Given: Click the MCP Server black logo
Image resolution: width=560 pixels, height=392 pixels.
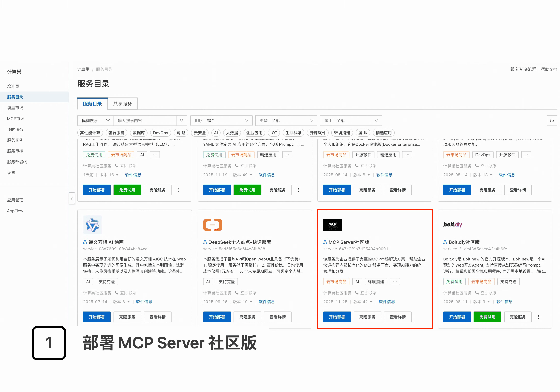Looking at the screenshot, I should tap(332, 225).
